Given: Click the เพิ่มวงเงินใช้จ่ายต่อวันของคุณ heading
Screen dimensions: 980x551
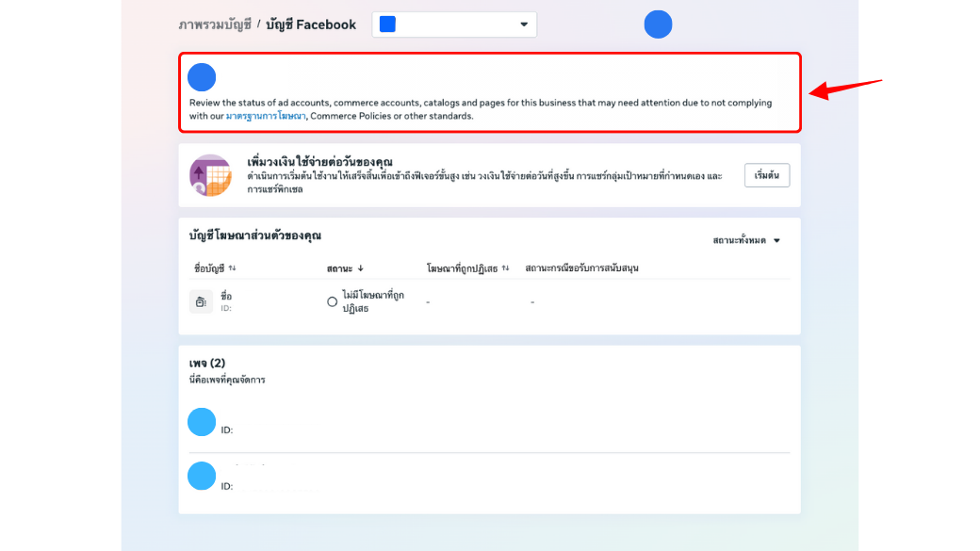Looking at the screenshot, I should click(x=319, y=162).
